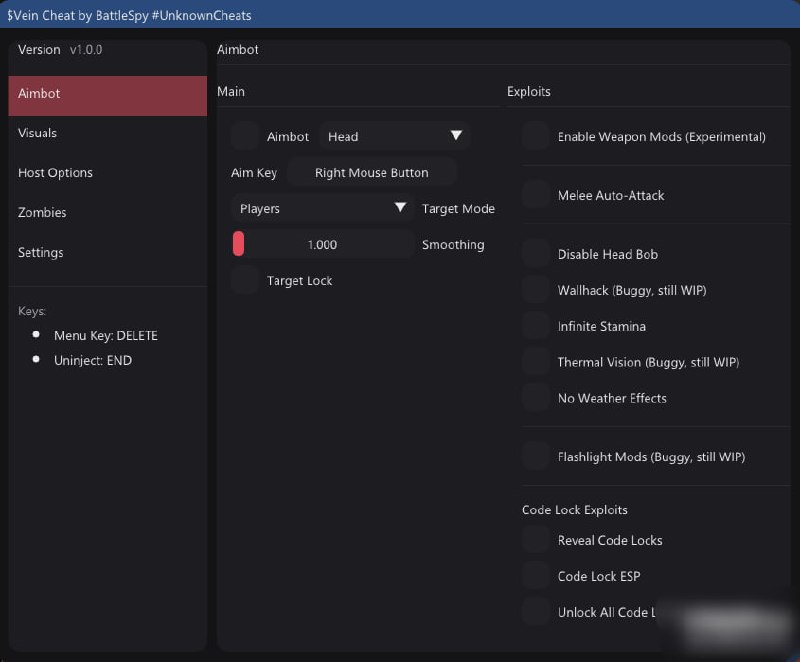Enable Infinite Stamina checkbox
The image size is (800, 662).
pyautogui.click(x=536, y=326)
